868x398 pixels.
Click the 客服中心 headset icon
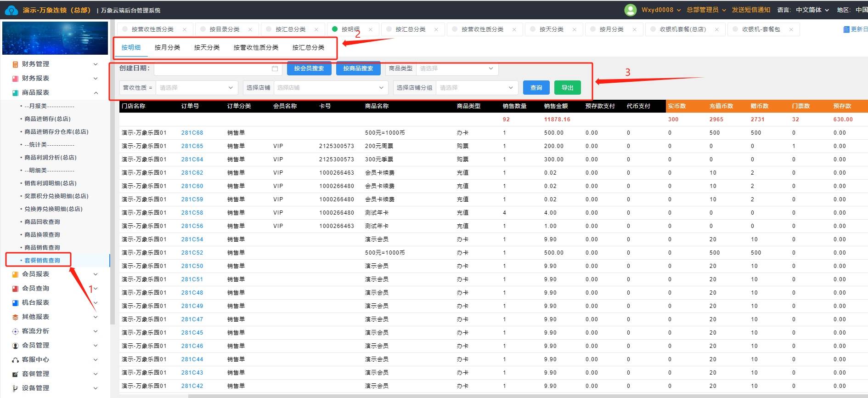click(15, 360)
